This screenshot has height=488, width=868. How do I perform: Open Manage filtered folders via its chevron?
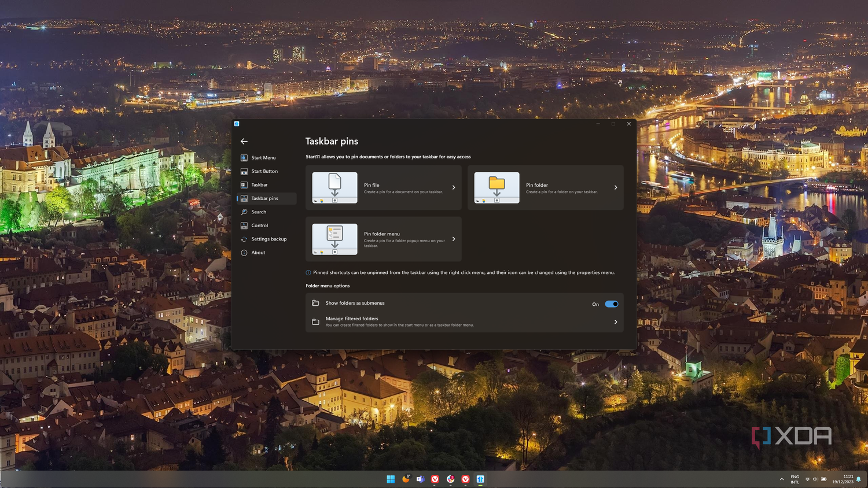click(x=616, y=322)
